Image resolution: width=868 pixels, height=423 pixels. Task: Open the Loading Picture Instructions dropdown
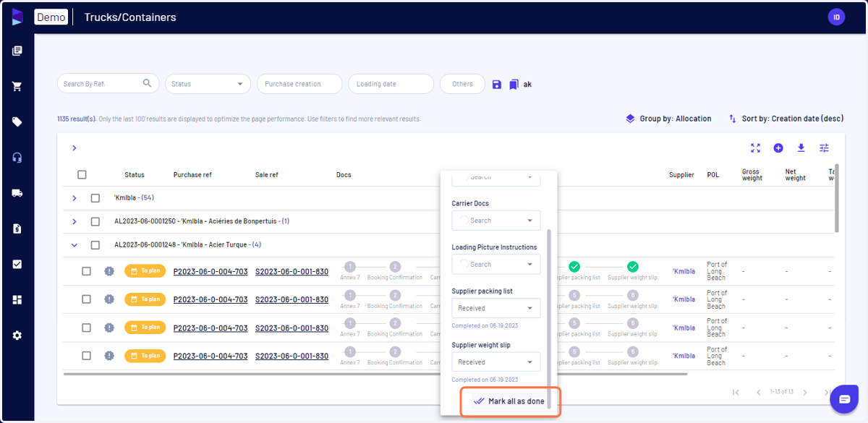(495, 264)
